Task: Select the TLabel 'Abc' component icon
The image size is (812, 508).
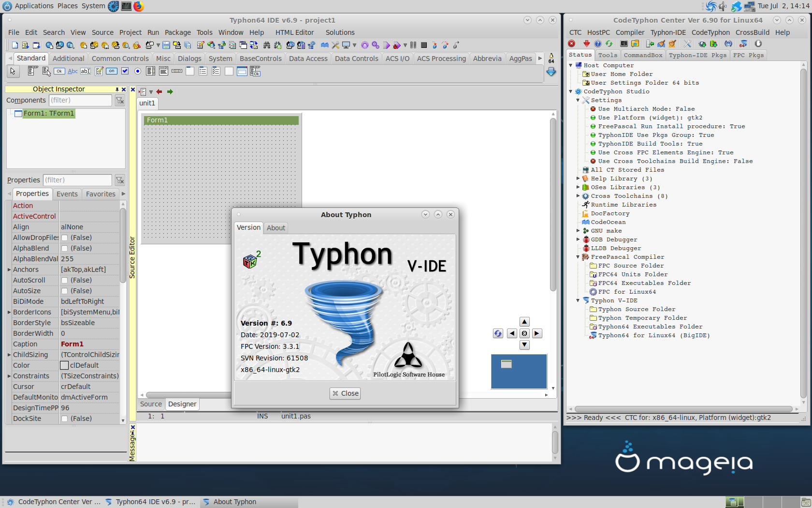Action: (x=72, y=71)
